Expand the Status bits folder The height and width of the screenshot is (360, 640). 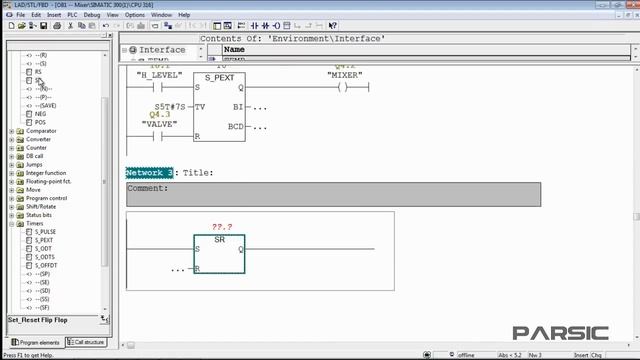(11, 215)
